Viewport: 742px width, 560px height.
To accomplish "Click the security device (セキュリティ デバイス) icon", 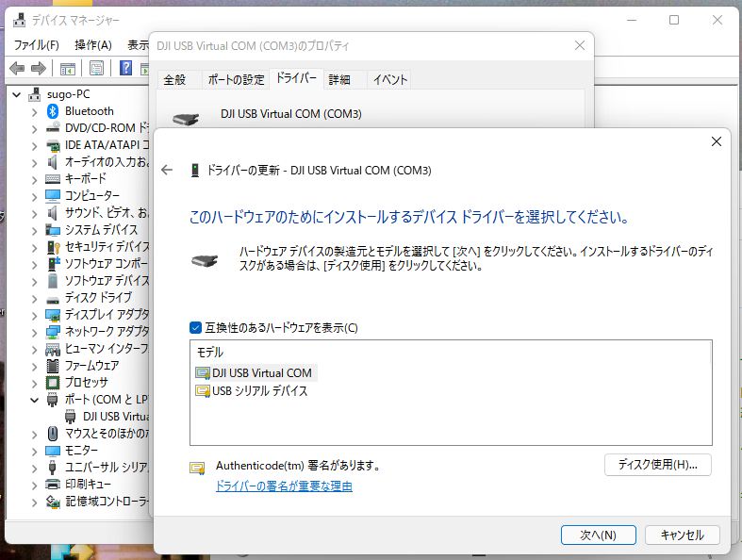I will click(53, 247).
